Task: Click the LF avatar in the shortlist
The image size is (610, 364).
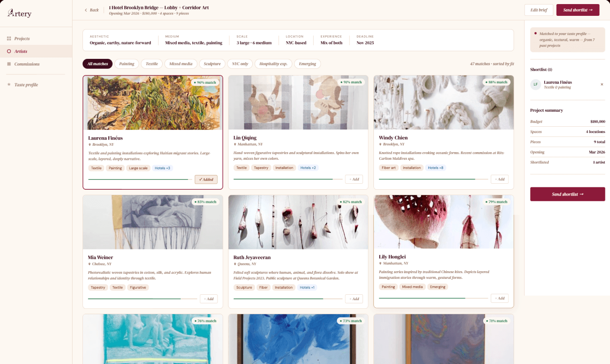Action: tap(536, 84)
